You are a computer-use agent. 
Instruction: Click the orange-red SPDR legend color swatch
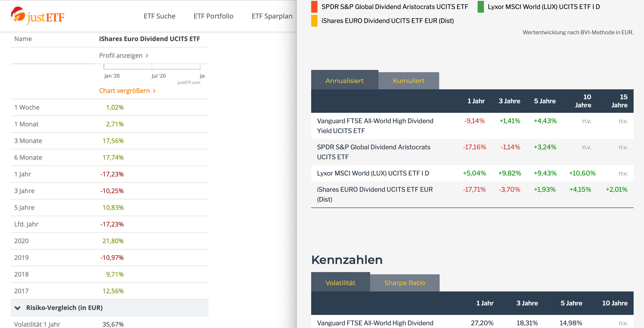click(314, 7)
